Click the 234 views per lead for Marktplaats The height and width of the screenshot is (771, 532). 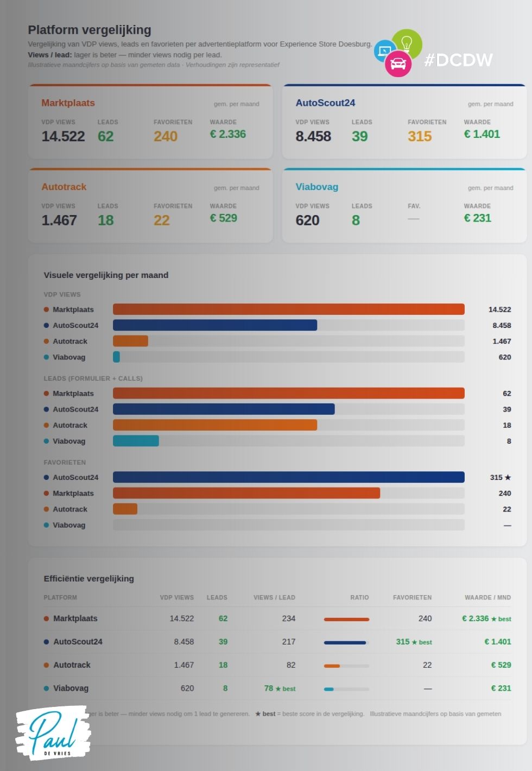[x=289, y=618]
